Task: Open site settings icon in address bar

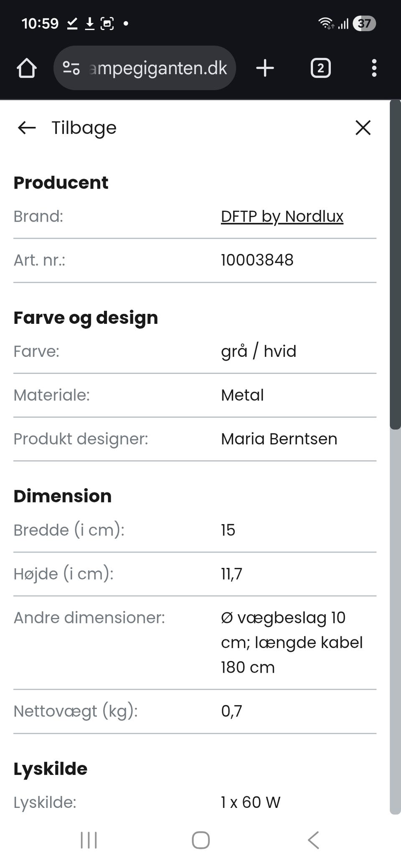Action: click(x=71, y=68)
